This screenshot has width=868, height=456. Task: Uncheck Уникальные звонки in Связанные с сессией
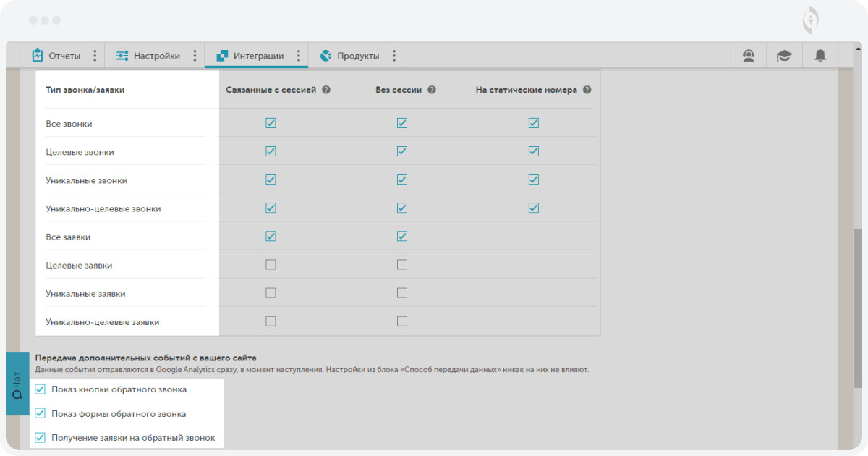[x=271, y=180]
